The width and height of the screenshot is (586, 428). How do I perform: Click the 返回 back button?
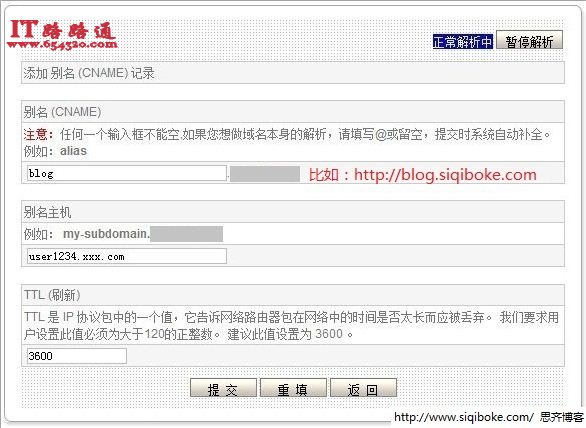pos(363,388)
